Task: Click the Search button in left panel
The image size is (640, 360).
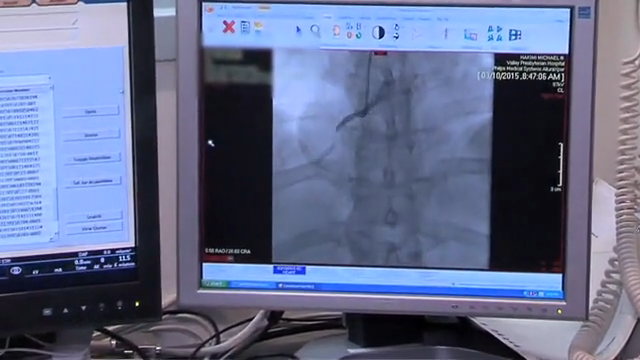Action: pyautogui.click(x=93, y=216)
